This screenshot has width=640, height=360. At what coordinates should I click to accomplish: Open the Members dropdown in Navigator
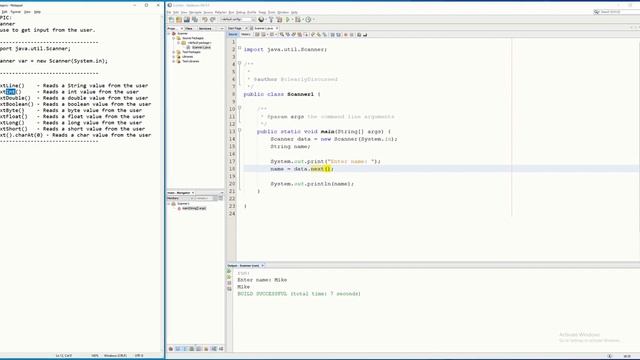tap(180, 198)
